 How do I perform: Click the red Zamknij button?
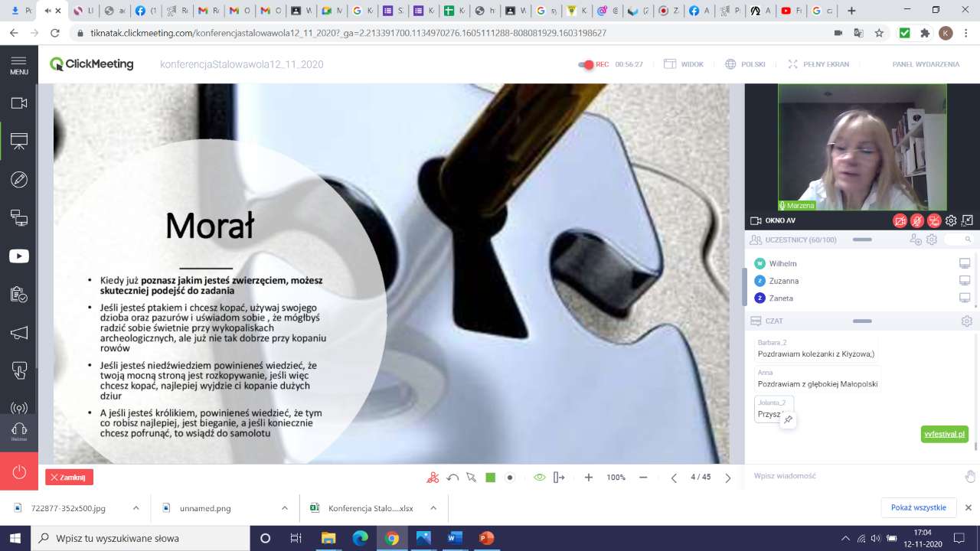pyautogui.click(x=69, y=478)
